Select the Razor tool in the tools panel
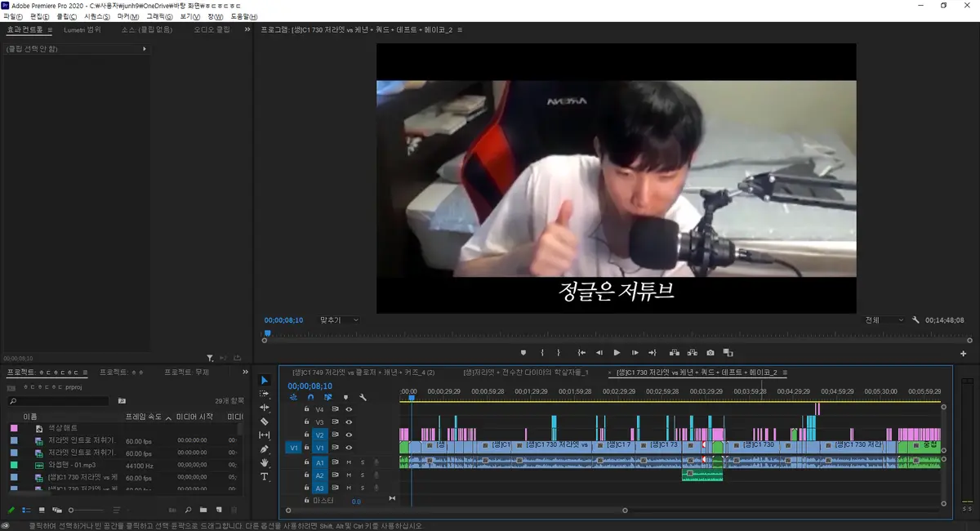980x531 pixels. pos(265,422)
